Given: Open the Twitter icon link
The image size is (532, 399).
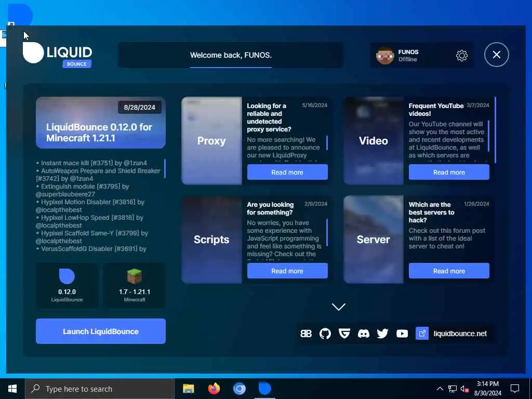Looking at the screenshot, I should click(382, 334).
